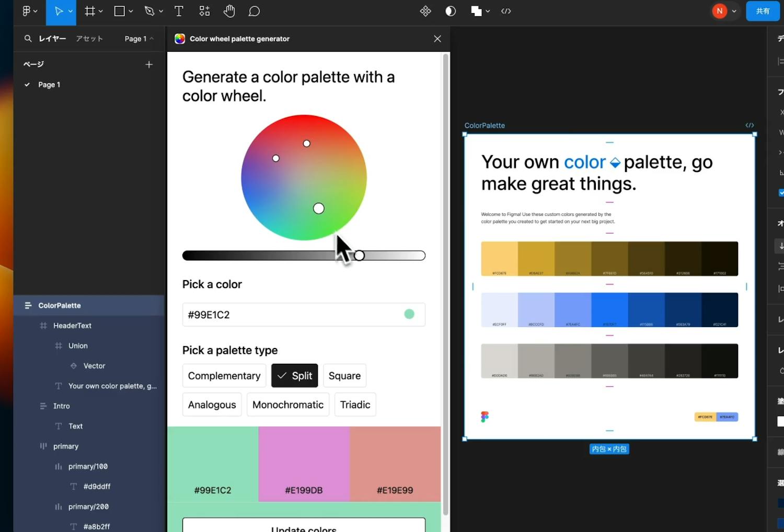Click the 共有 share button
Screen dimensions: 784x532
[763, 11]
